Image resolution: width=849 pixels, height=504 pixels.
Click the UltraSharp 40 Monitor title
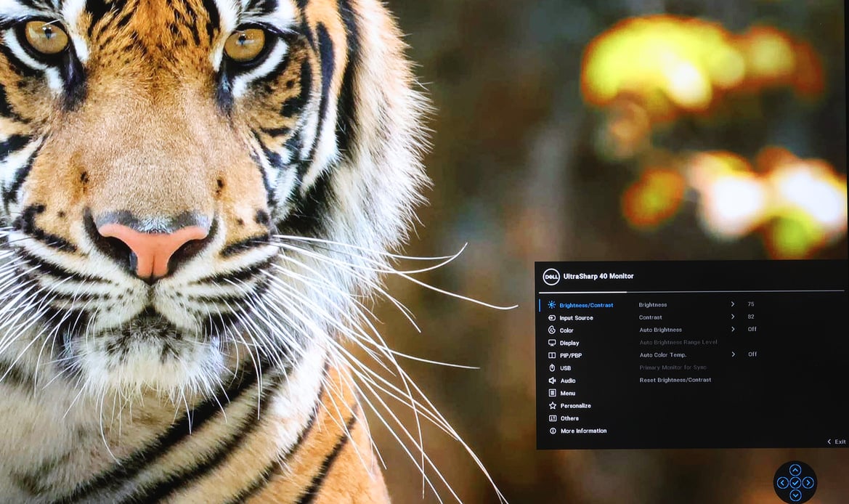598,276
